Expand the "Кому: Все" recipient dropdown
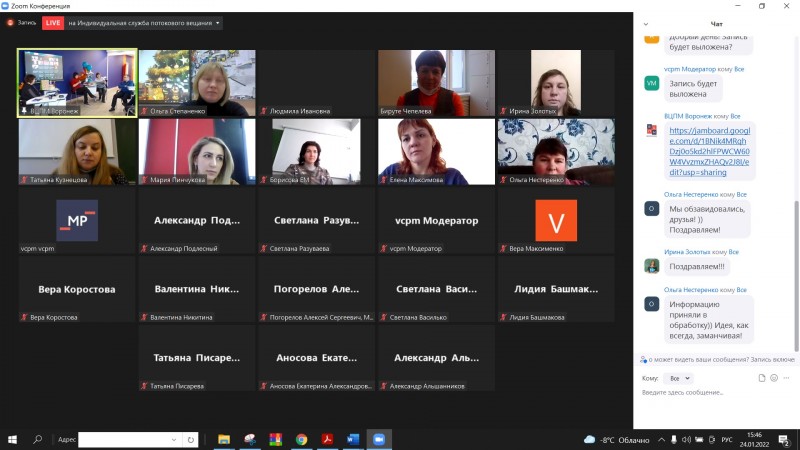The width and height of the screenshot is (800, 450). (679, 378)
